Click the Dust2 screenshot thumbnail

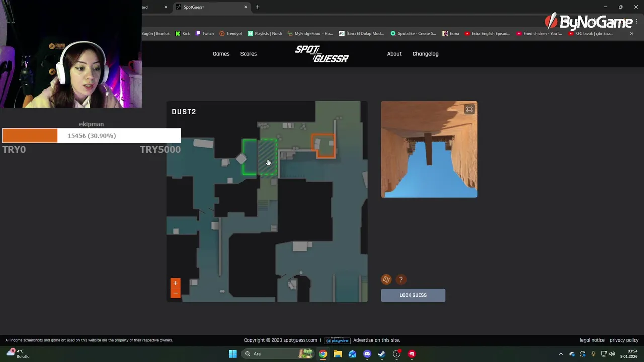429,149
